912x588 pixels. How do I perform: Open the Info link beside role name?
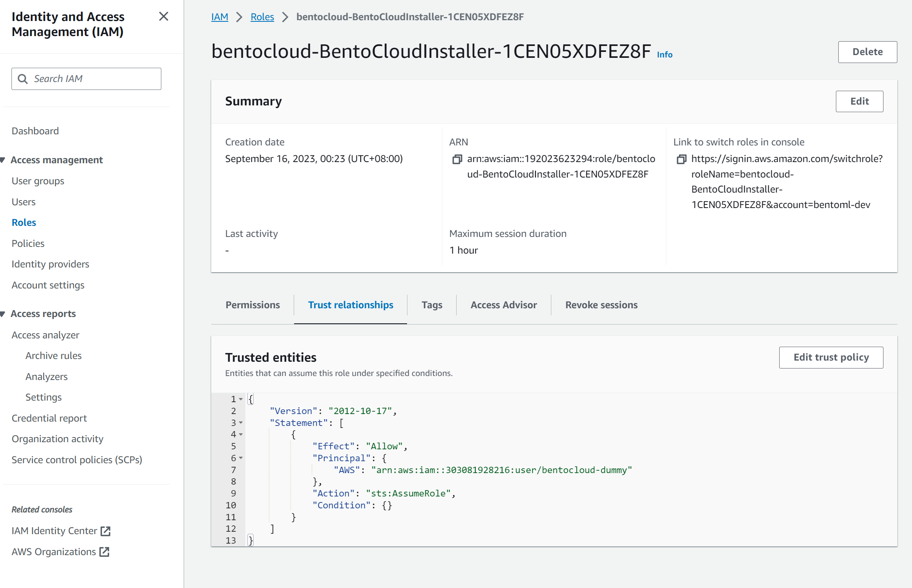tap(665, 55)
